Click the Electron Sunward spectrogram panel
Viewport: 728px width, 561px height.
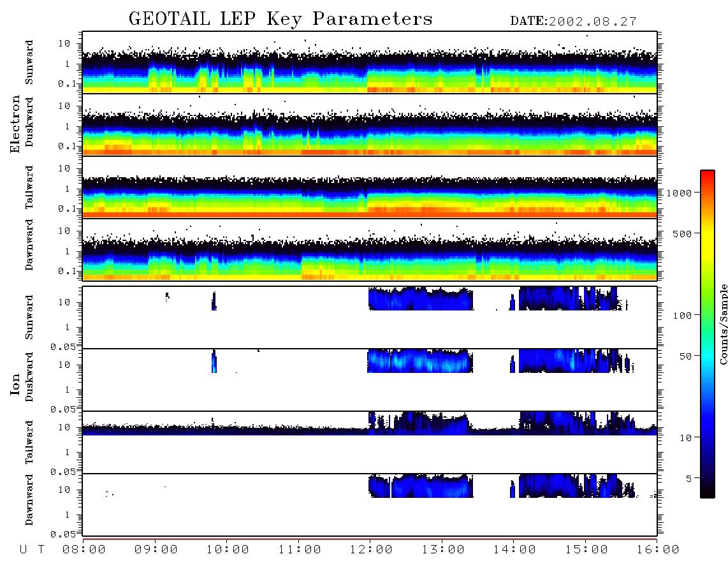click(x=370, y=62)
